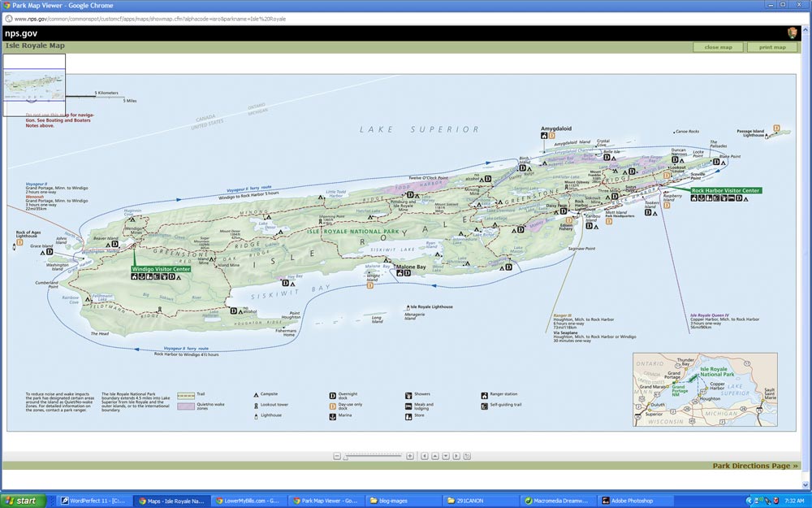Screen dimensions: 812x508
Task: Click the Rock Harbor to Windigo ferry route label
Action: point(187,354)
